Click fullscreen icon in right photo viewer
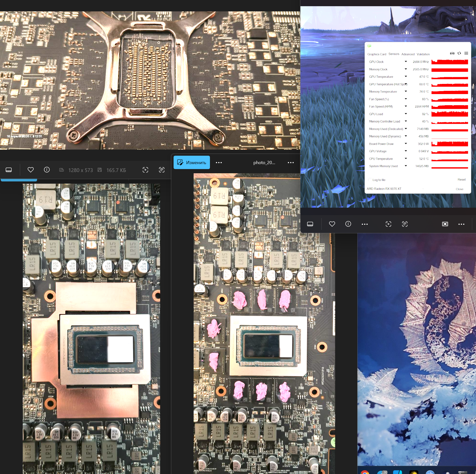476x474 pixels. tap(445, 224)
